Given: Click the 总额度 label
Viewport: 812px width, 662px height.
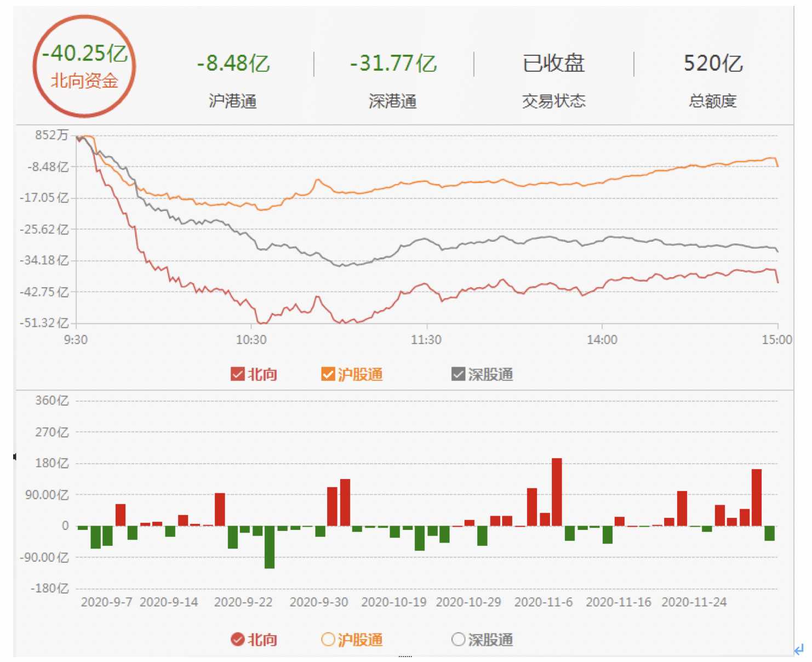Looking at the screenshot, I should (713, 101).
